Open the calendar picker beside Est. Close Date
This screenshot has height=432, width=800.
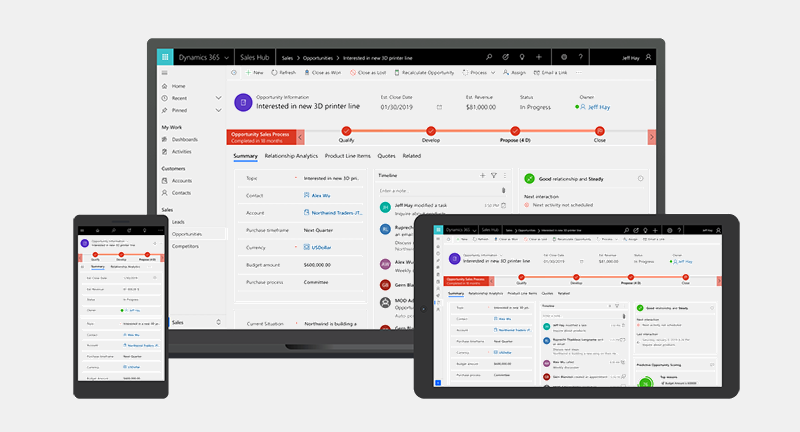point(439,106)
